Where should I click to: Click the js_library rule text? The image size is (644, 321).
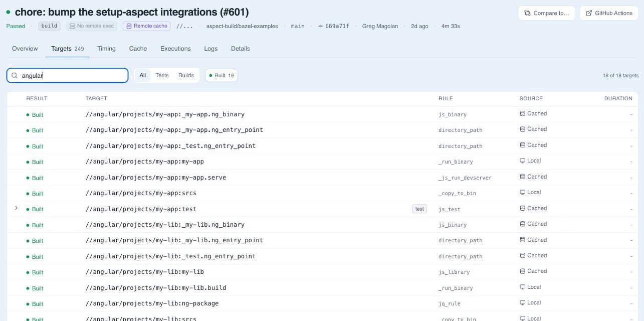(x=454, y=272)
